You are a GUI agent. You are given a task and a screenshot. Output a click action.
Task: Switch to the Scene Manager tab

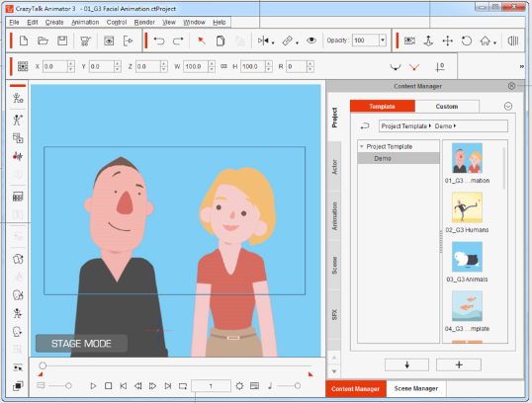pos(416,389)
